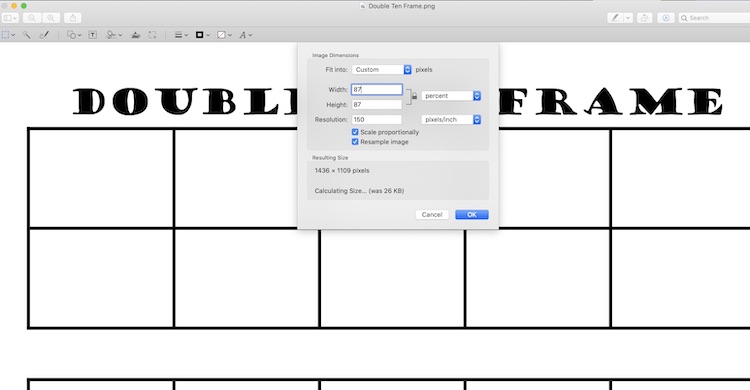Open the highlight pen options arrow

[628, 18]
